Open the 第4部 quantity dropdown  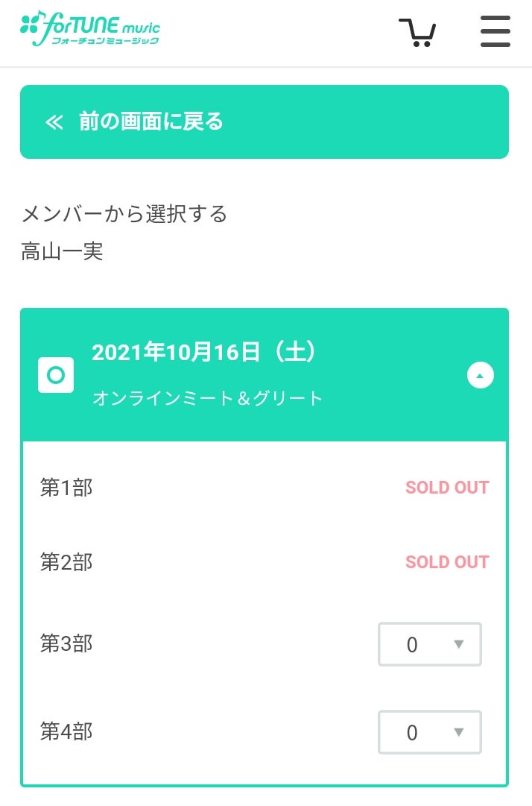(430, 732)
